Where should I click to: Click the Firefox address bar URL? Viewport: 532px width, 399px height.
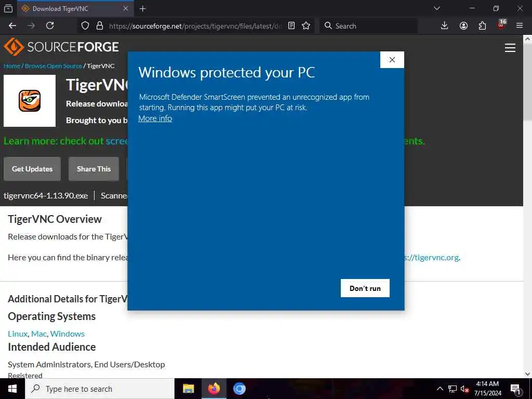click(195, 26)
